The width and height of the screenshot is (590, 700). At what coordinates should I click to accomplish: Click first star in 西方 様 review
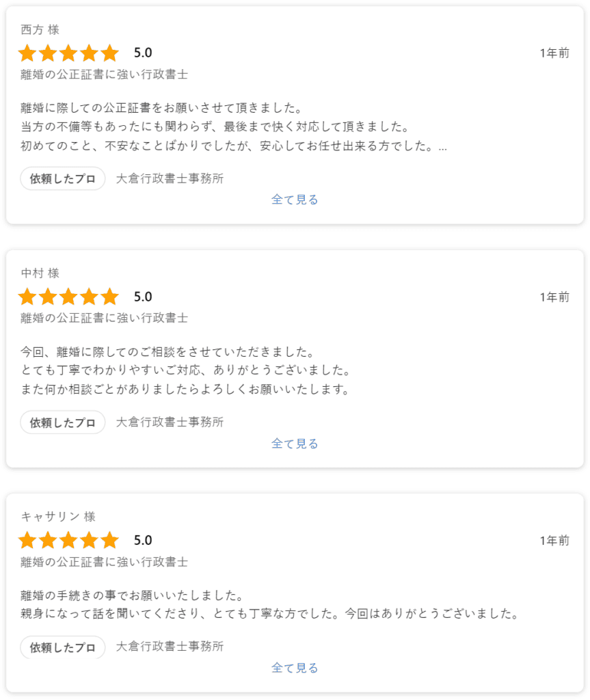point(27,53)
